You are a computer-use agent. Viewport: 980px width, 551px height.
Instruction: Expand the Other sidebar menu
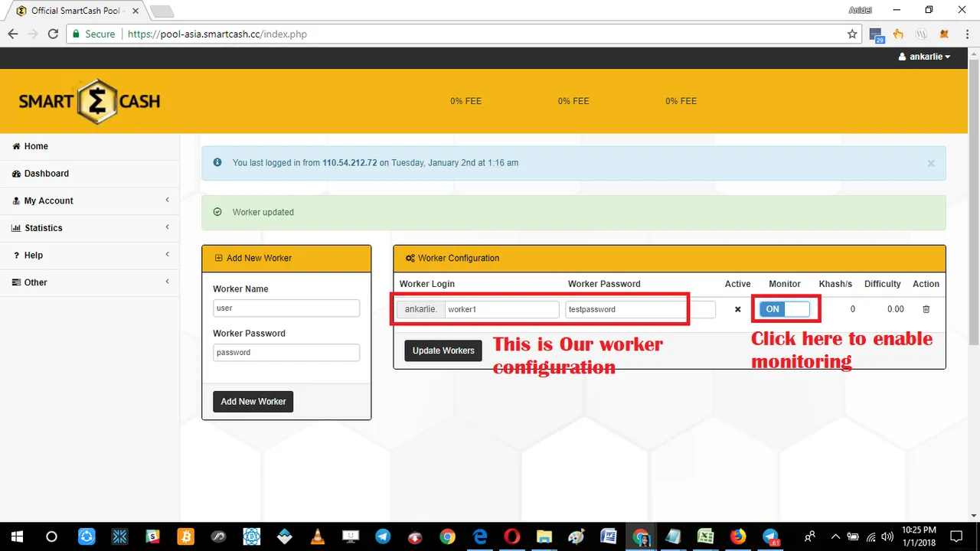click(90, 282)
